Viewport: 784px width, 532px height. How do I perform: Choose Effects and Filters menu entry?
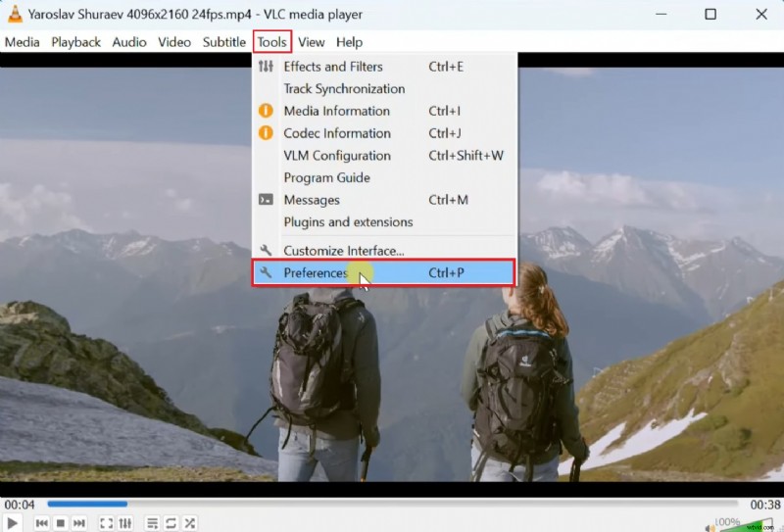click(x=333, y=67)
